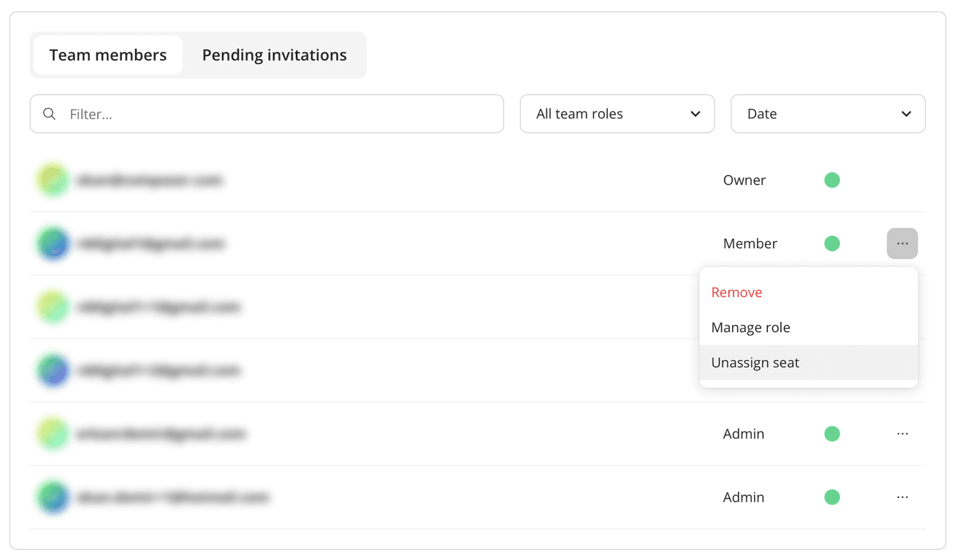Viewport: 957px width, 560px height.
Task: Select the avatar of the last Admin user
Action: [x=53, y=497]
